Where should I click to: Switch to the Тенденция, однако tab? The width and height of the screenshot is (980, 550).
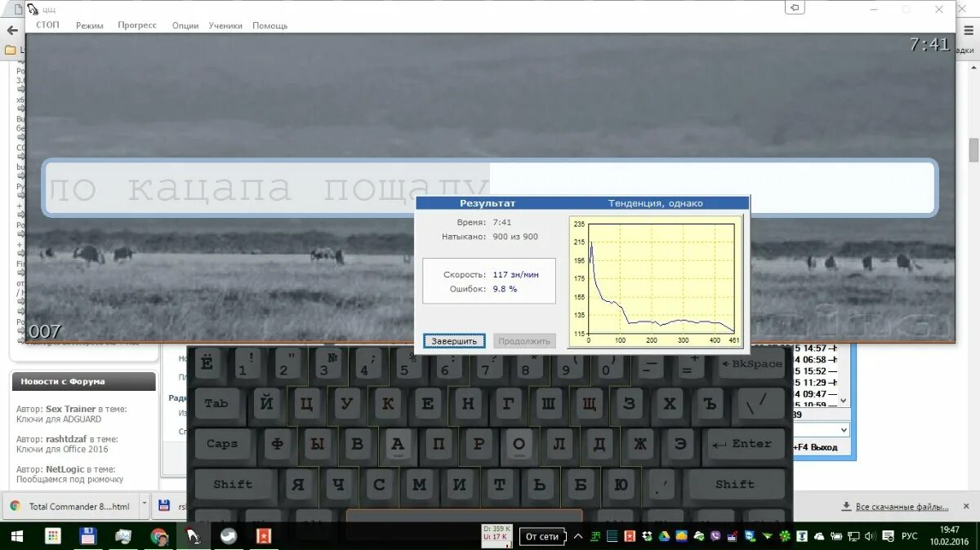tap(655, 203)
